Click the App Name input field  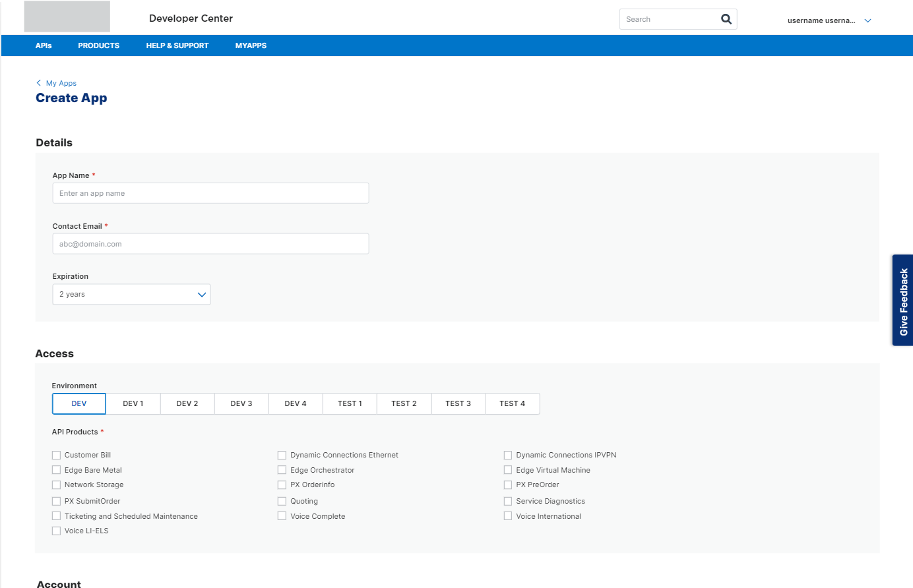click(x=210, y=193)
